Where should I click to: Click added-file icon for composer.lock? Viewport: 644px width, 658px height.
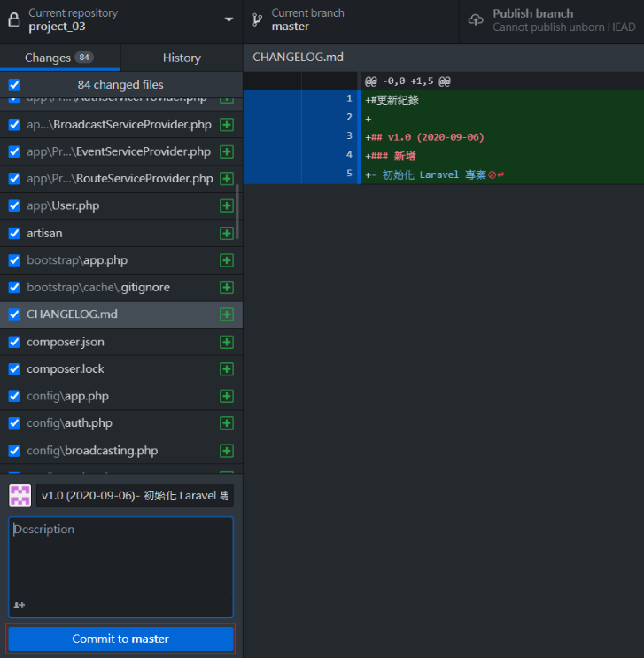coord(227,369)
